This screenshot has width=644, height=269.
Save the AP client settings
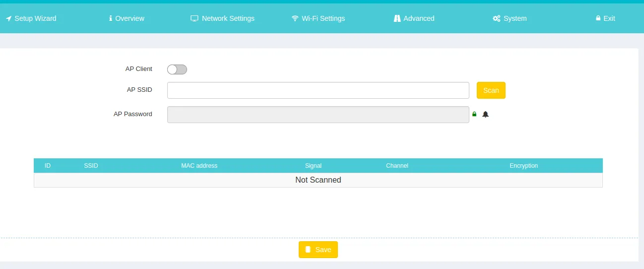tap(318, 250)
